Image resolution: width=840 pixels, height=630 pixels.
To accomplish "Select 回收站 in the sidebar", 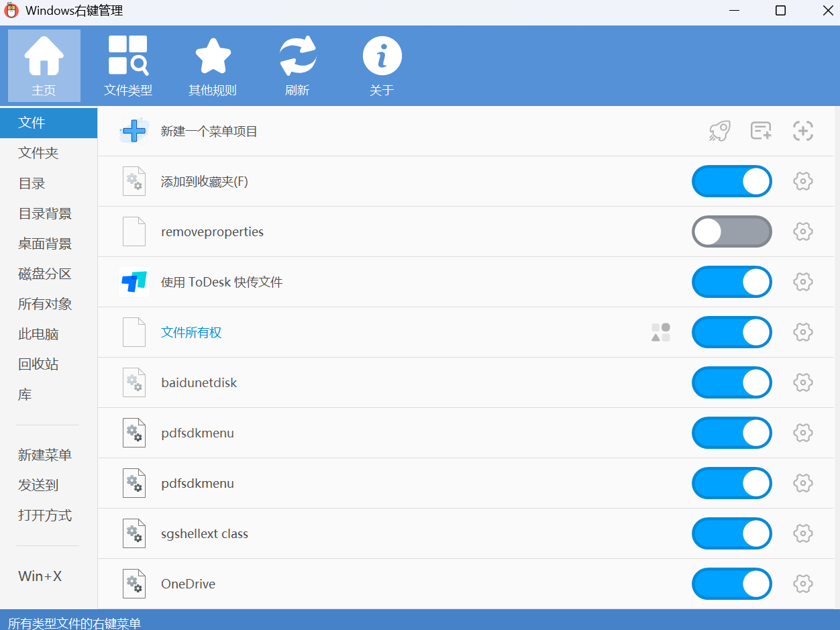I will coord(48,364).
